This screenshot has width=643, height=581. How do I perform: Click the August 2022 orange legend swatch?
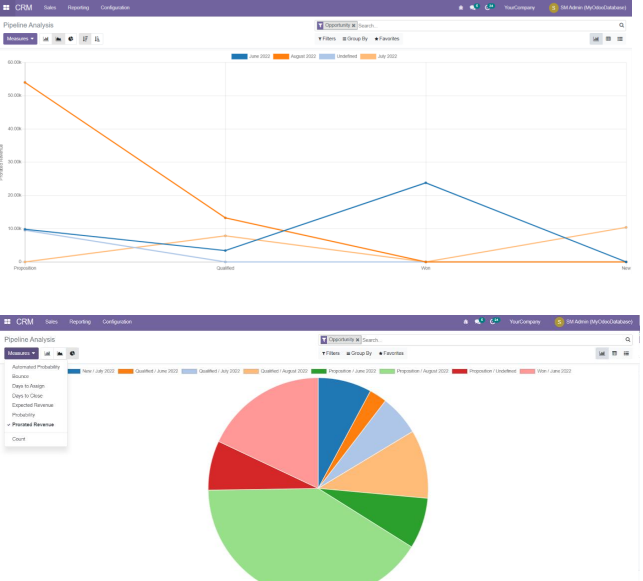tap(281, 56)
